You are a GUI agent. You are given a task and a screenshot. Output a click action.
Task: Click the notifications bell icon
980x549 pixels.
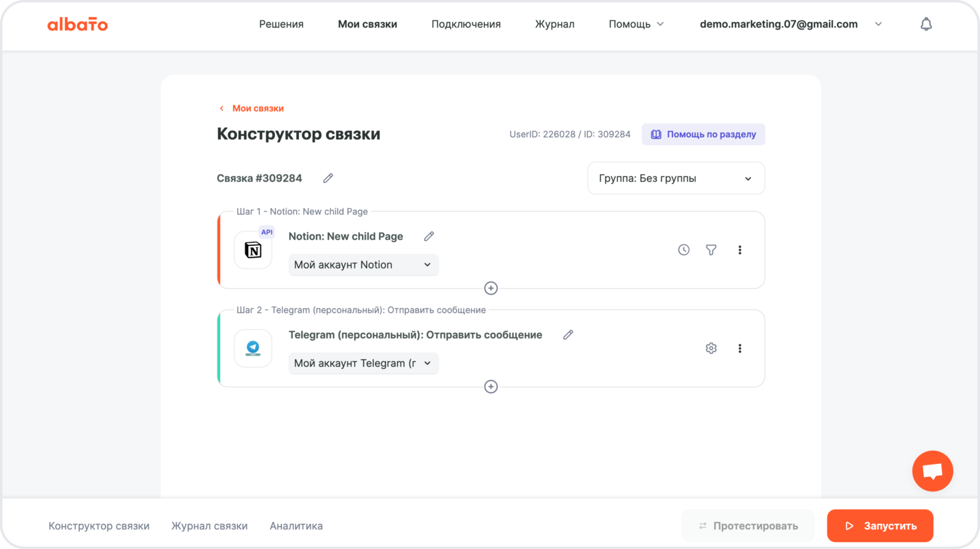pyautogui.click(x=926, y=24)
